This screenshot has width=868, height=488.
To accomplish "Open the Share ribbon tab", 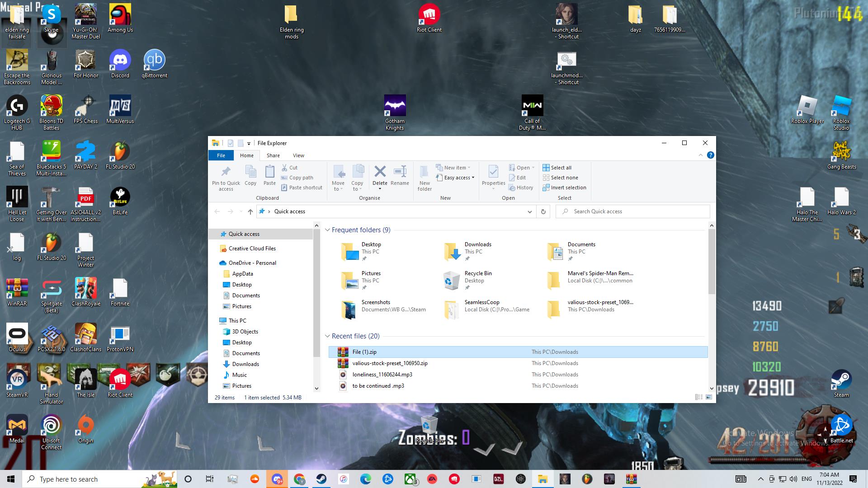I will click(x=273, y=155).
